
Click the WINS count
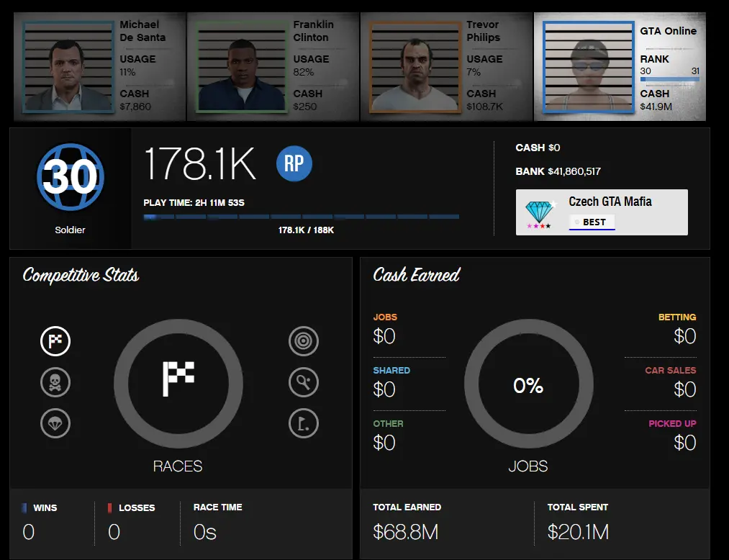coord(28,532)
